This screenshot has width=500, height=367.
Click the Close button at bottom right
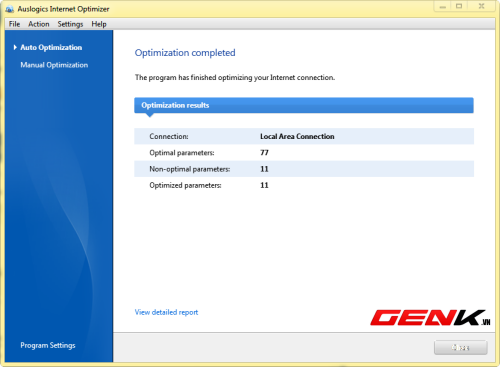click(x=461, y=348)
